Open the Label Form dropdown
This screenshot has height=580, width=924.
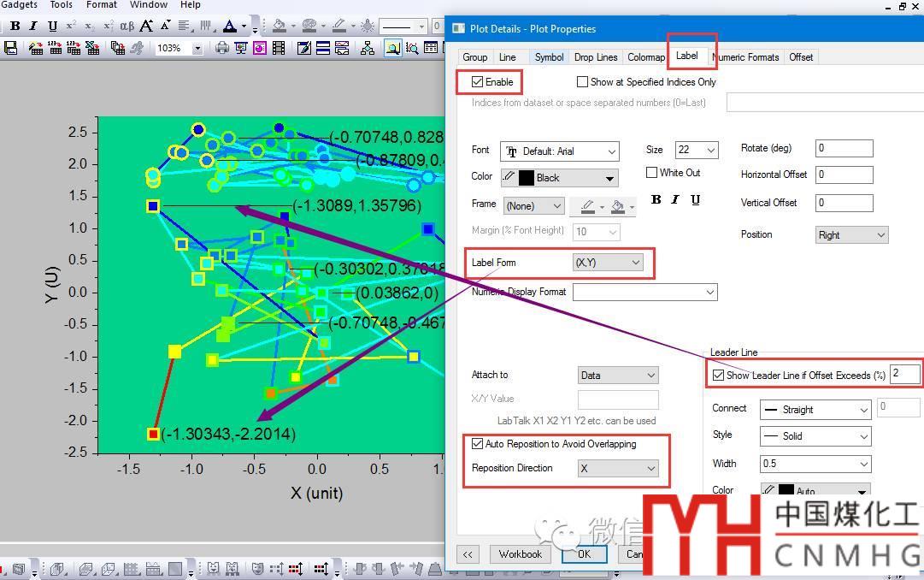tap(607, 263)
